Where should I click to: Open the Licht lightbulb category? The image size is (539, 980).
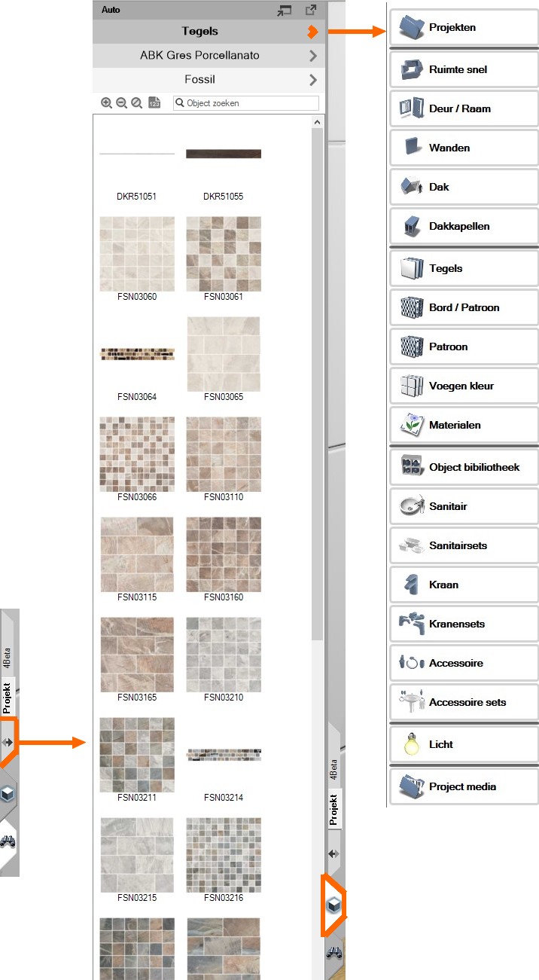(464, 744)
